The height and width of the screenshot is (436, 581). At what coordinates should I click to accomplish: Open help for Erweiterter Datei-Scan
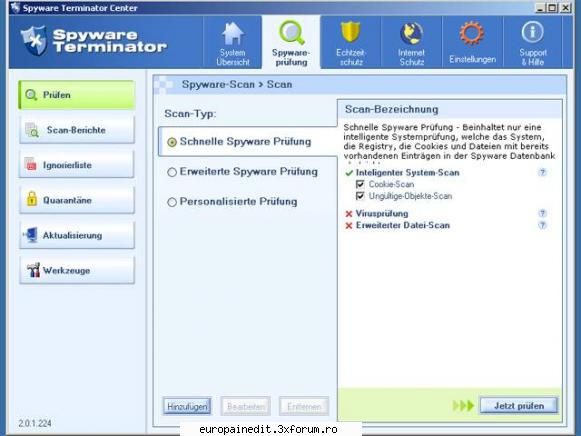(x=542, y=225)
